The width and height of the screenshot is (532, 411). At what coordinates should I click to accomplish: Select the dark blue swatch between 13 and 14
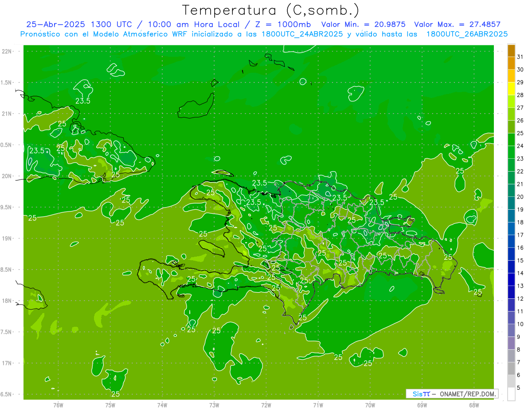pyautogui.click(x=512, y=279)
